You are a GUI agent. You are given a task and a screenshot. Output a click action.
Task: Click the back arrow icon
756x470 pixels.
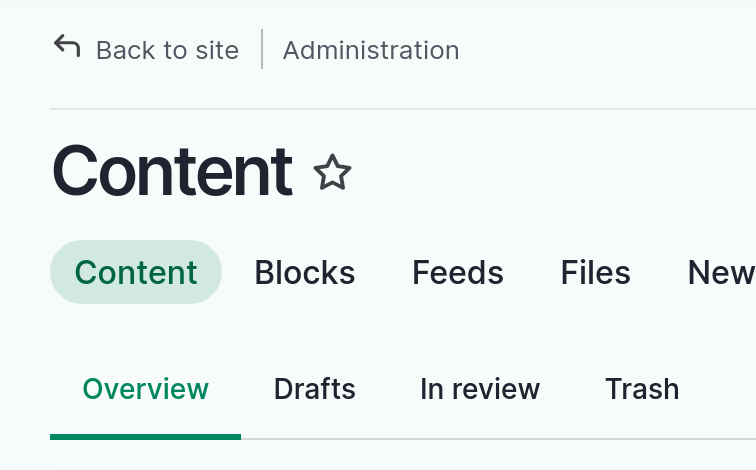pyautogui.click(x=67, y=46)
